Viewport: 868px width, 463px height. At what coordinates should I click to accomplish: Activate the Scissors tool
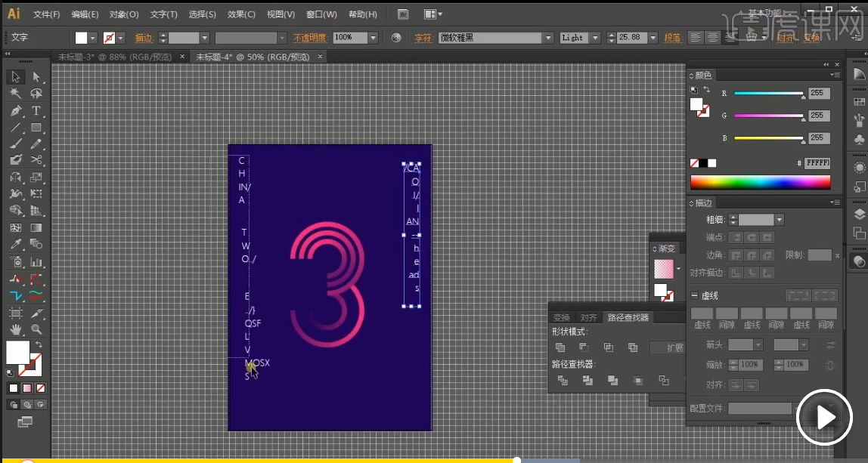click(x=36, y=159)
